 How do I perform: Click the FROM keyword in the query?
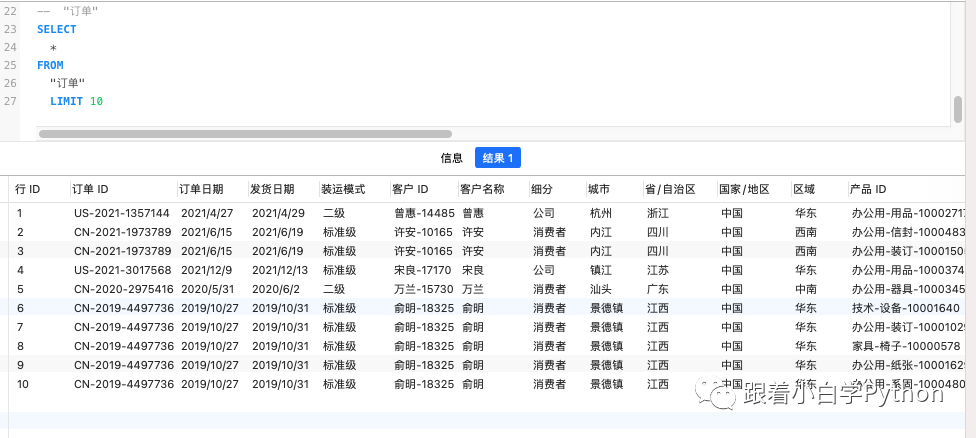click(x=50, y=65)
